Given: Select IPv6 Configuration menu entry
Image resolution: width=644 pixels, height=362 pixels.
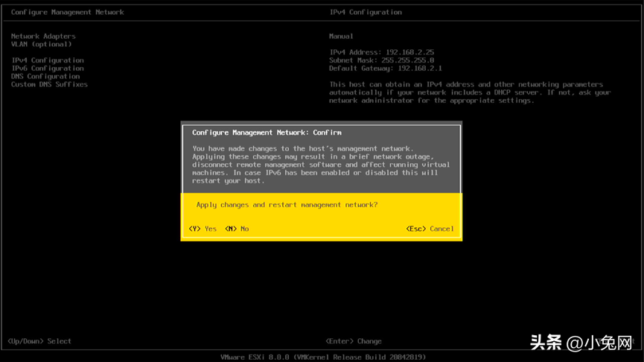Looking at the screenshot, I should tap(48, 69).
